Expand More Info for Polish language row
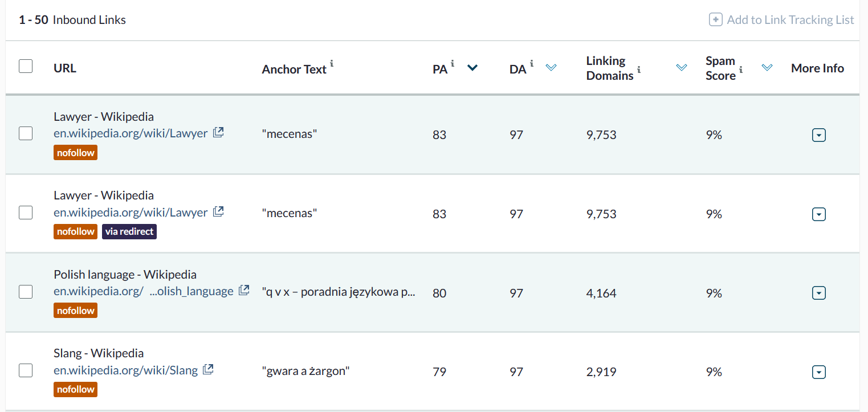Image resolution: width=868 pixels, height=412 pixels. [x=818, y=293]
